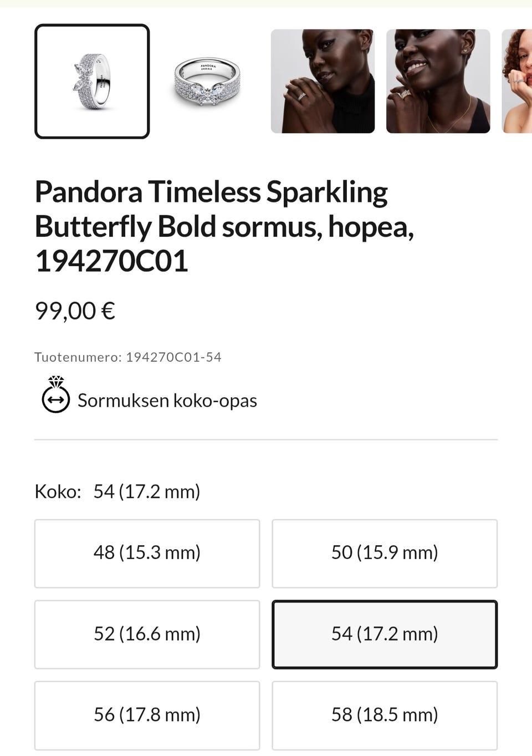
Task: Click the pale banner strip at top
Action: (266, 3)
